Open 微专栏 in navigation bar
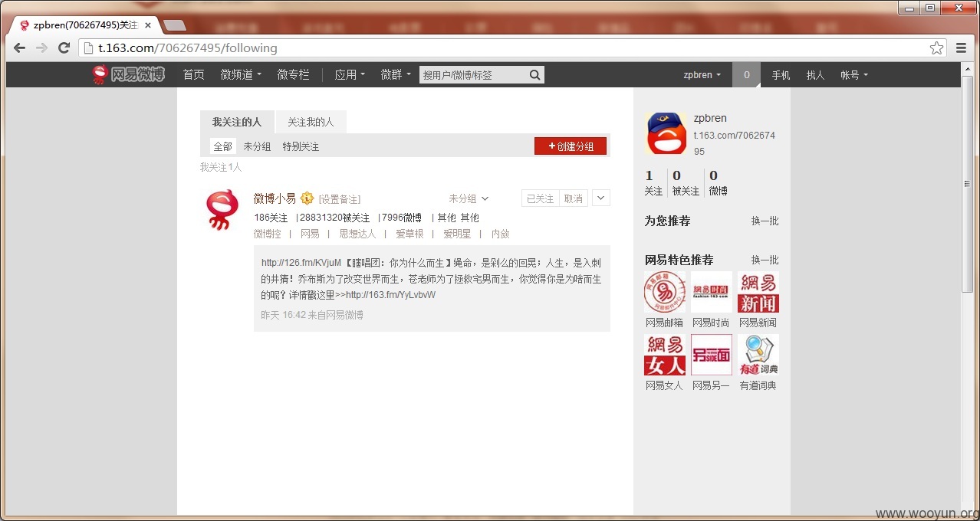The image size is (980, 521). [x=293, y=74]
